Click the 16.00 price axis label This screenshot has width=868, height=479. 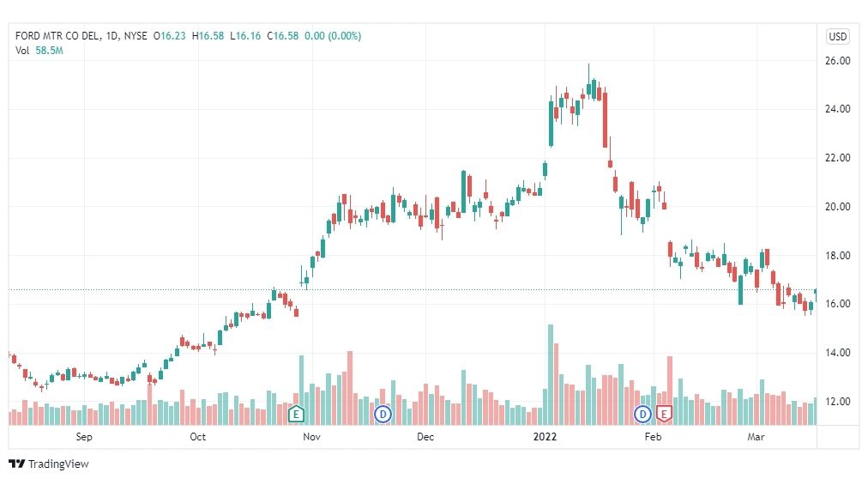pyautogui.click(x=838, y=304)
